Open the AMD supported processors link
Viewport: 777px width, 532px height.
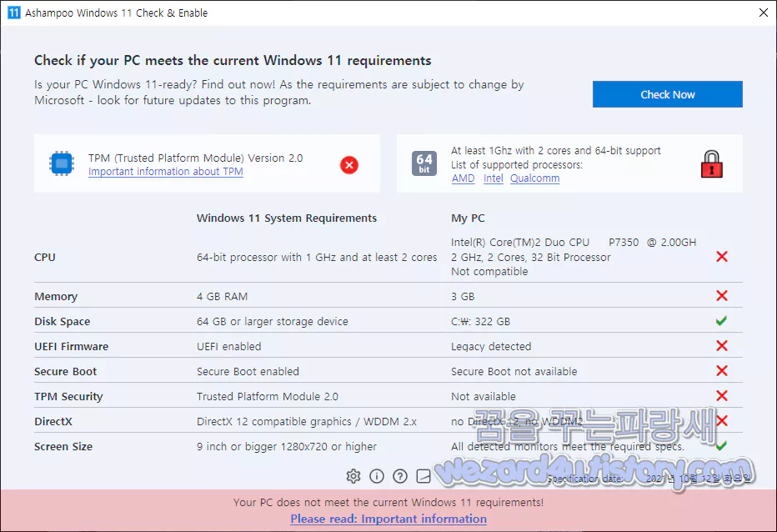[x=463, y=178]
